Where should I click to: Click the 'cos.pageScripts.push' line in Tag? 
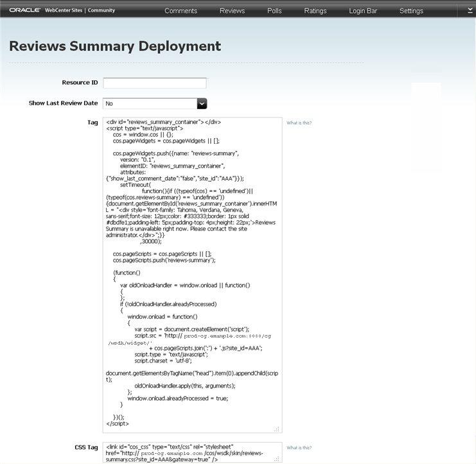[164, 261]
